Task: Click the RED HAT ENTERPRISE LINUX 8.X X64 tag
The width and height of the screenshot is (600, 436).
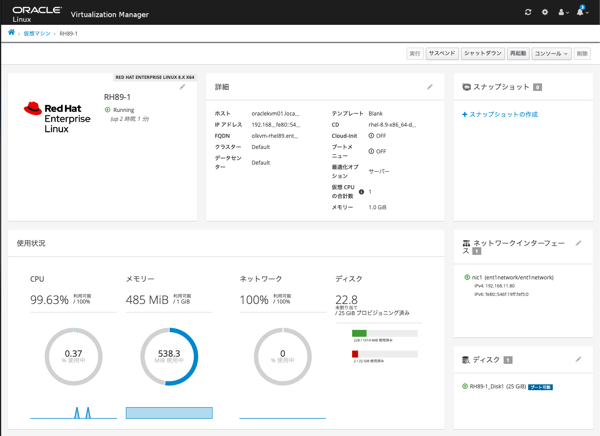Action: click(155, 77)
